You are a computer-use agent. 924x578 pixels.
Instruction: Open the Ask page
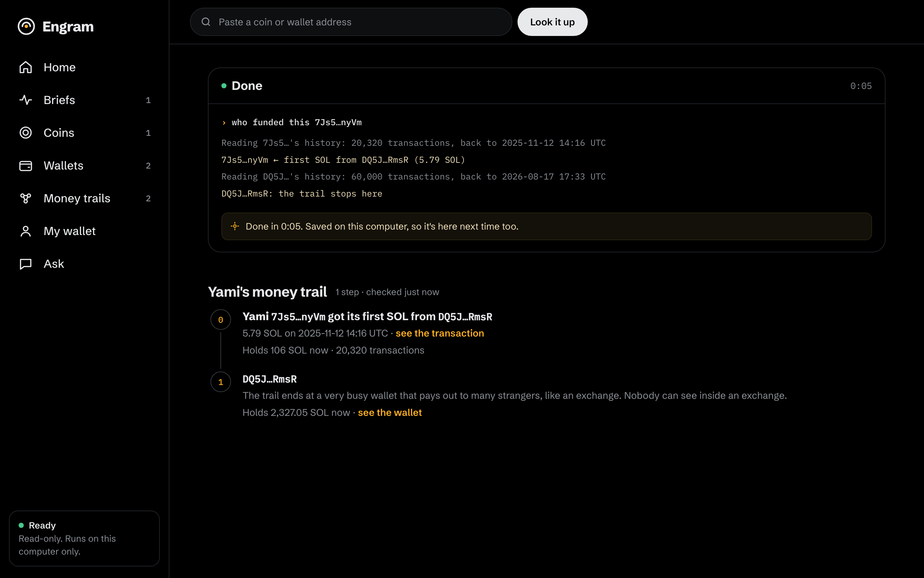[84, 264]
